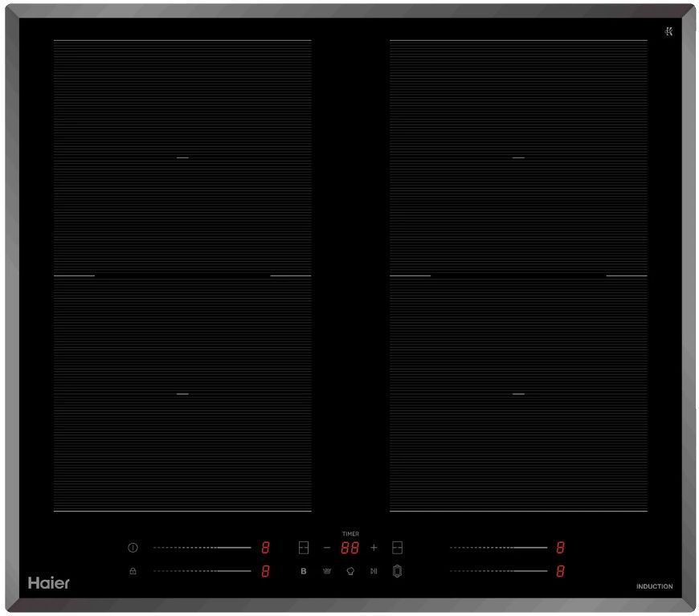Tap the lower right zone power digit
Screen dimensions: 699x616
(560, 571)
